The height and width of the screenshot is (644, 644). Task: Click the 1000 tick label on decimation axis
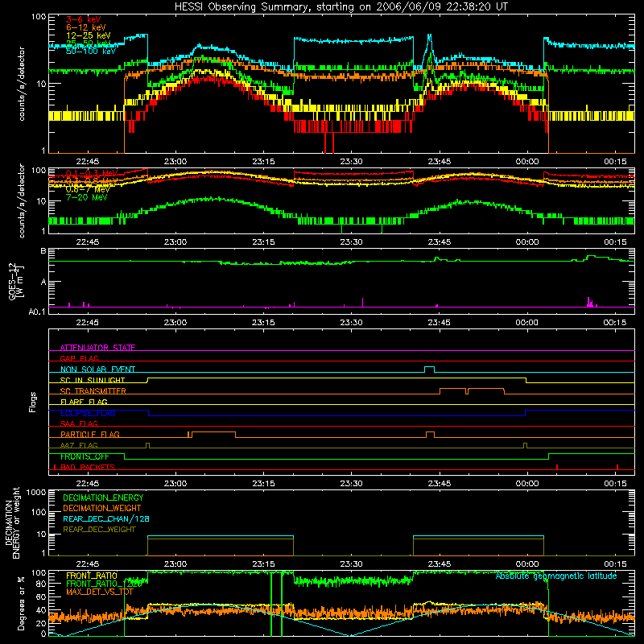[x=36, y=493]
